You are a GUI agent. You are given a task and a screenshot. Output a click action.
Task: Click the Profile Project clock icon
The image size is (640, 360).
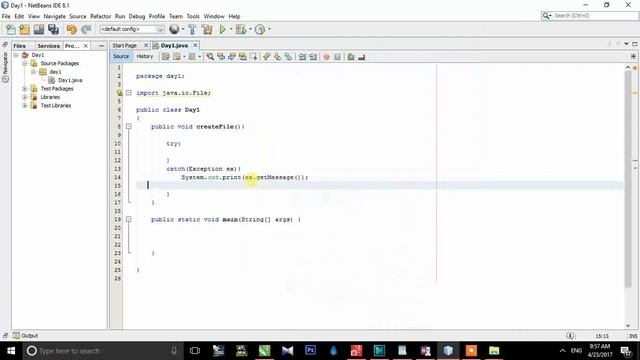coord(260,29)
